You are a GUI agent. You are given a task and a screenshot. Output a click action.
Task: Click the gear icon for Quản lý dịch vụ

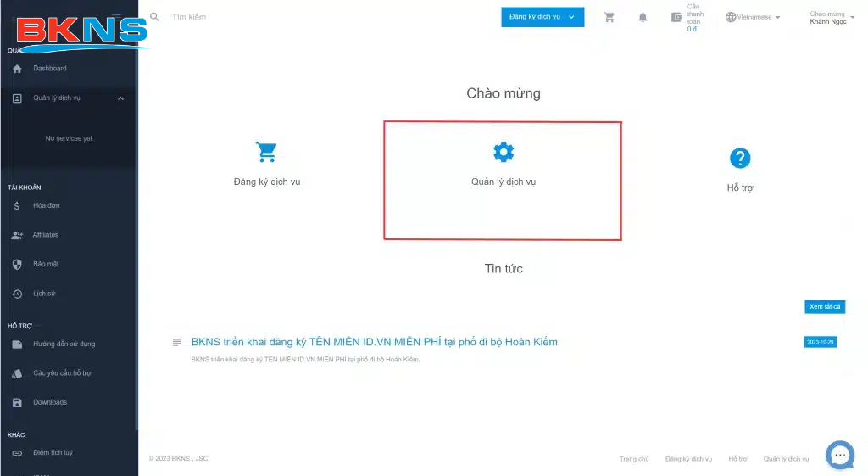click(x=504, y=152)
